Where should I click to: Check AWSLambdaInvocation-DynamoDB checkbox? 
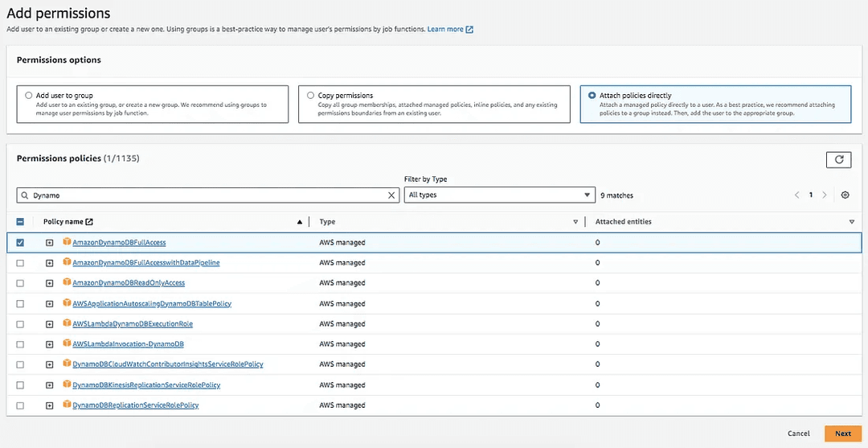coord(20,344)
